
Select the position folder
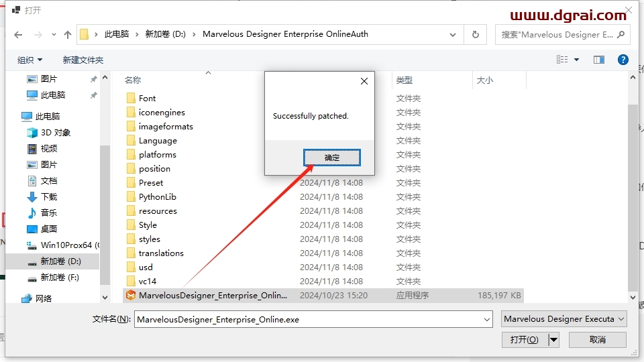pyautogui.click(x=154, y=169)
